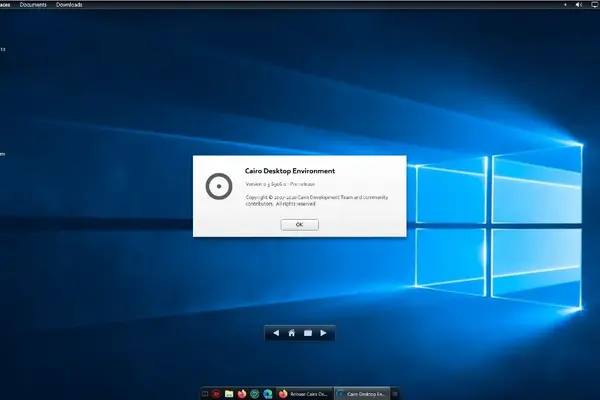Go to home folder in desktop navigator
Viewport: 600px width, 400px height.
coord(292,333)
